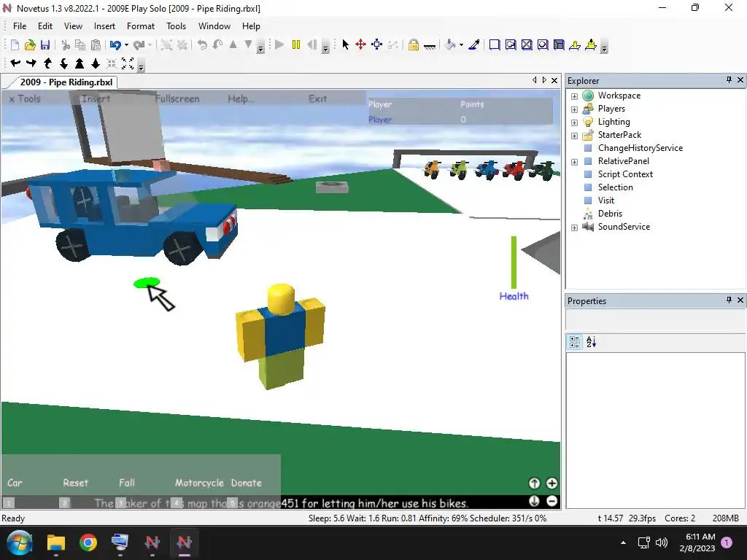Click the in-game zoom out minus button
Viewport: 747px width, 560px height.
[x=551, y=501]
